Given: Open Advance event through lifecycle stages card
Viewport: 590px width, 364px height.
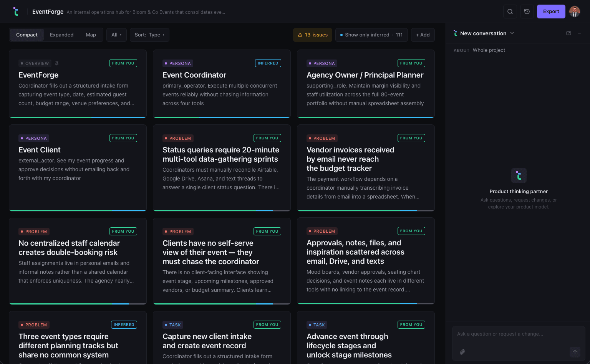Looking at the screenshot, I should click(366, 338).
